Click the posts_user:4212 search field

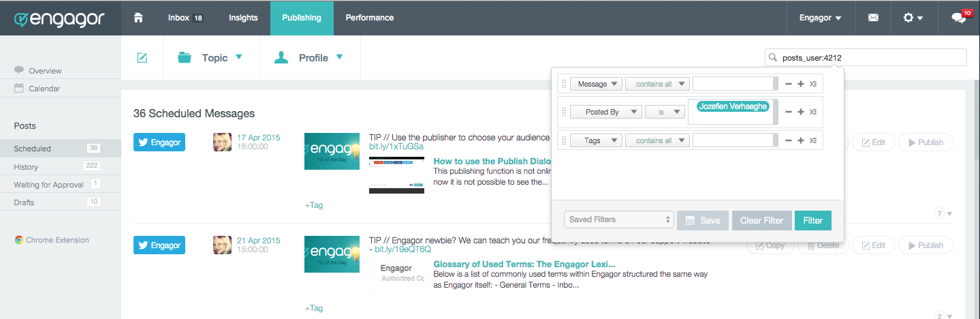[x=866, y=58]
